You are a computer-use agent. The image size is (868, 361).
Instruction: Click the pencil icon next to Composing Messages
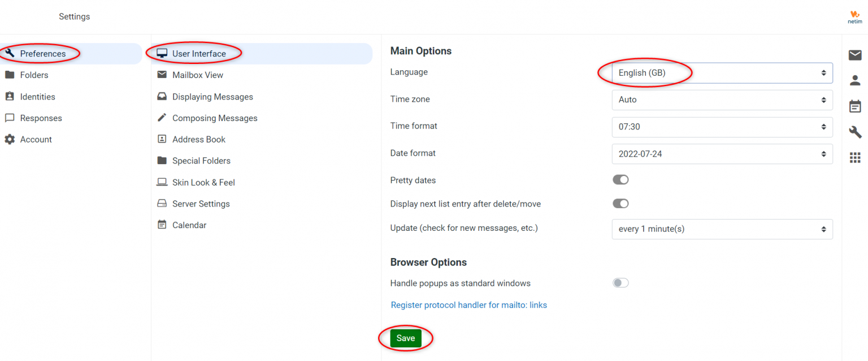coord(162,118)
